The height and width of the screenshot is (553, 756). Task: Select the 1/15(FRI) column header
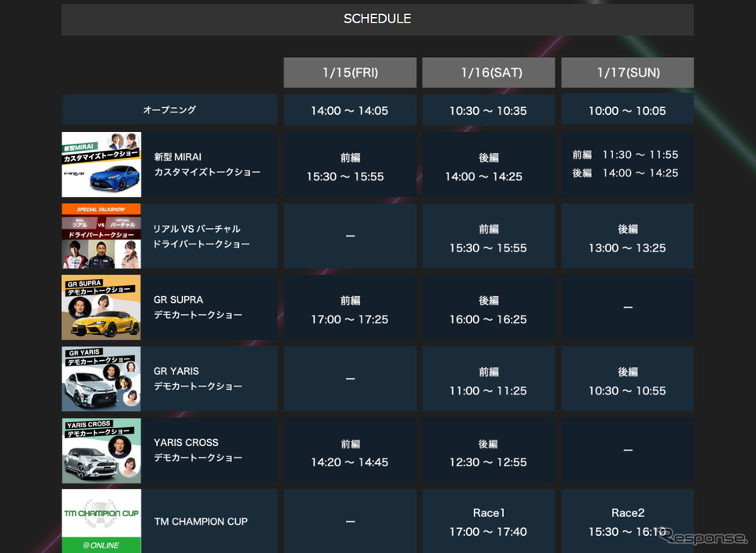pyautogui.click(x=350, y=73)
